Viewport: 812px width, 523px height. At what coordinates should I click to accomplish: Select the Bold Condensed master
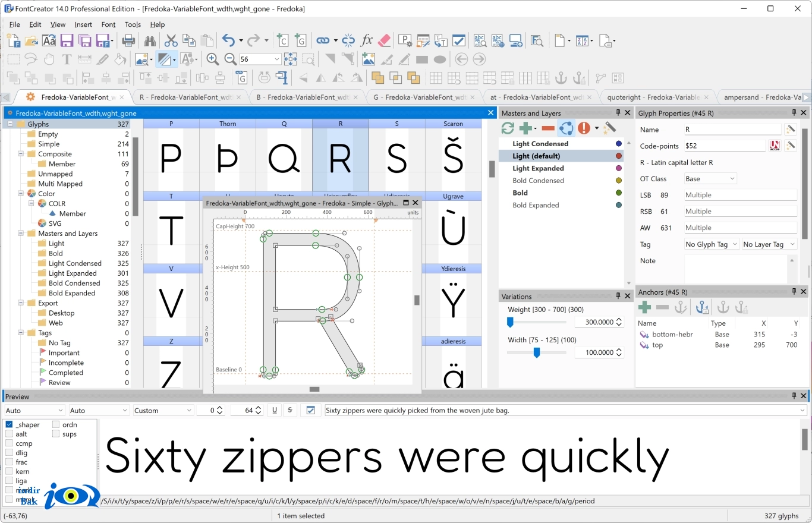point(538,181)
